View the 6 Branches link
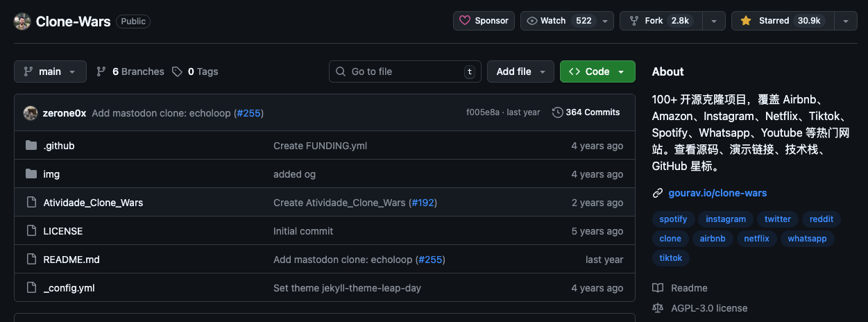868x322 pixels. pos(130,71)
